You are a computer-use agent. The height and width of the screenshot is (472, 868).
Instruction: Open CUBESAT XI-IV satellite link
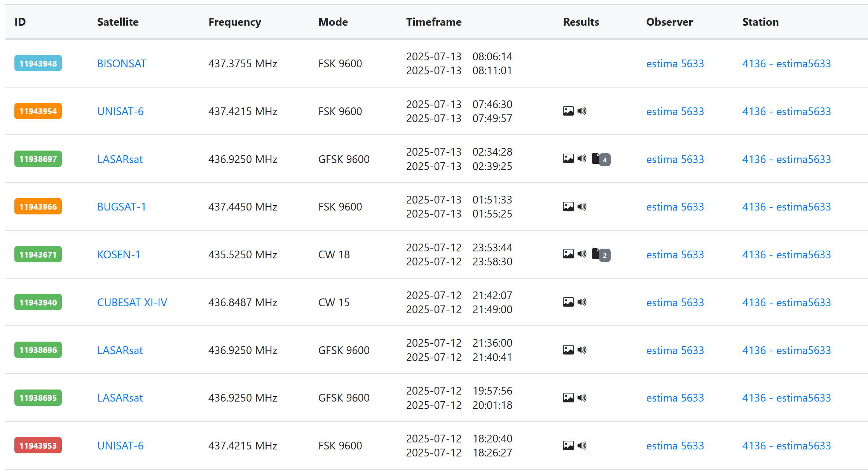(132, 302)
